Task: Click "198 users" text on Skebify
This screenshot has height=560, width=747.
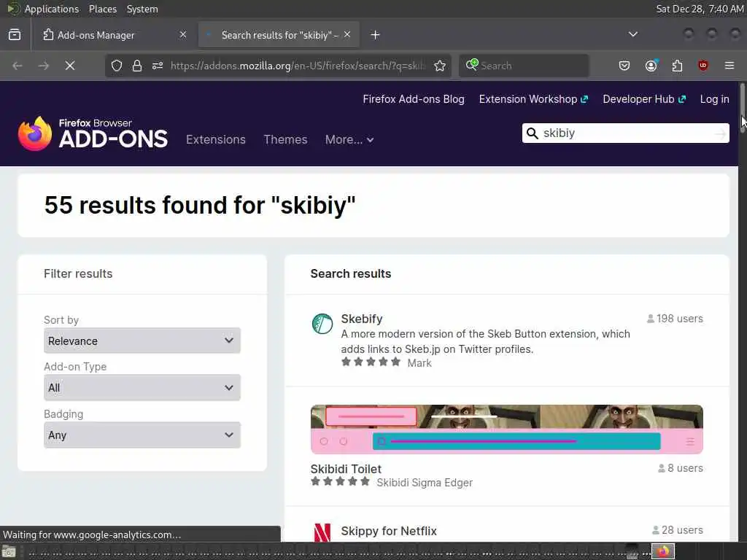Action: tap(679, 319)
